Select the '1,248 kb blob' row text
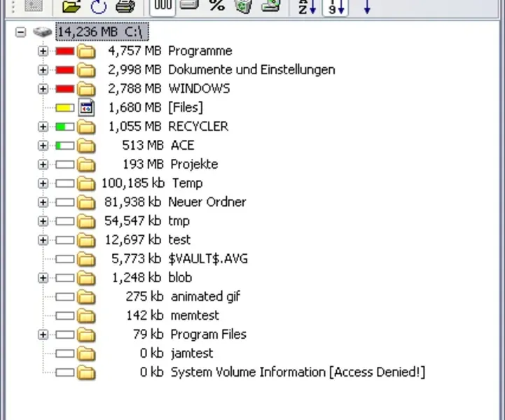 pyautogui.click(x=152, y=278)
